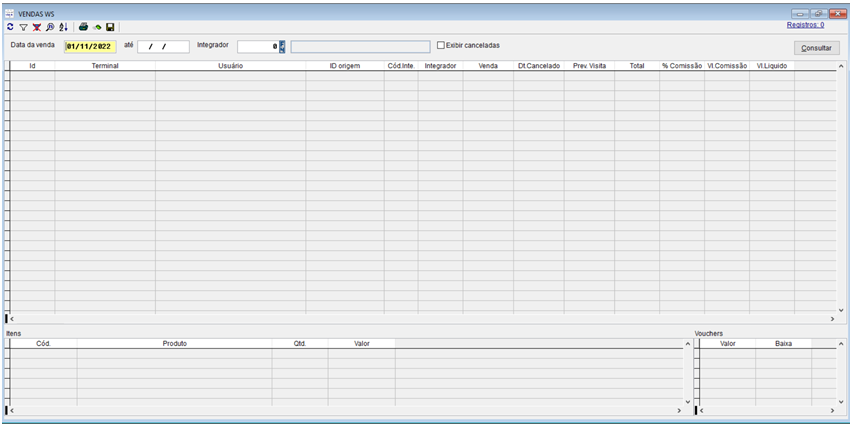Viewport: 850px width, 426px height.
Task: Click the printer icon
Action: click(84, 27)
